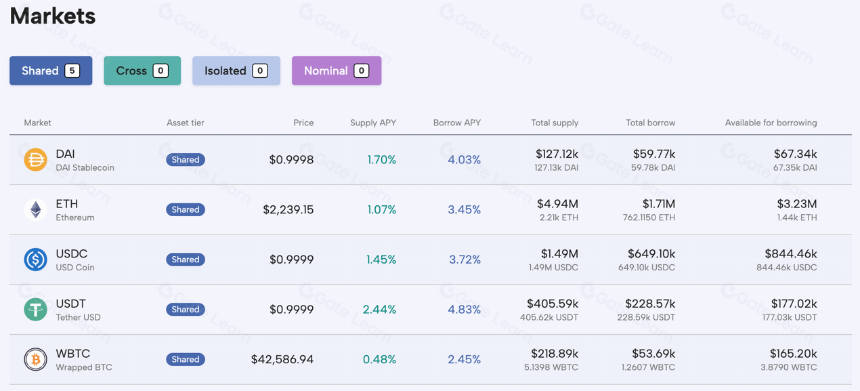Click the Shared tier badge in USDC row

185,259
